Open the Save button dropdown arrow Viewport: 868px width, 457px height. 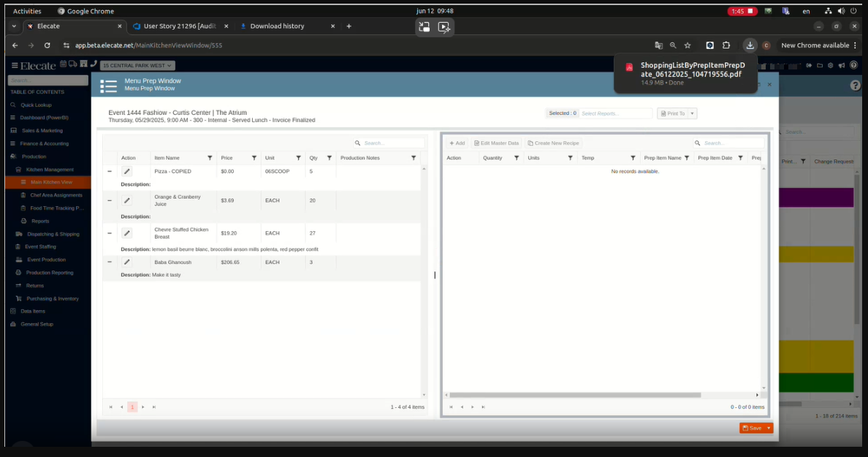click(x=769, y=428)
